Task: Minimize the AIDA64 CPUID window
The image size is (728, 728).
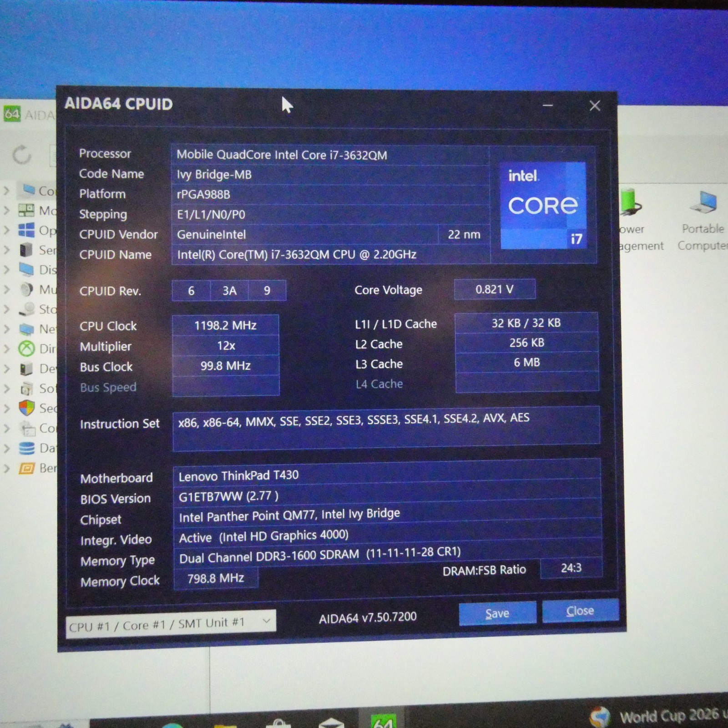Action: coord(548,106)
